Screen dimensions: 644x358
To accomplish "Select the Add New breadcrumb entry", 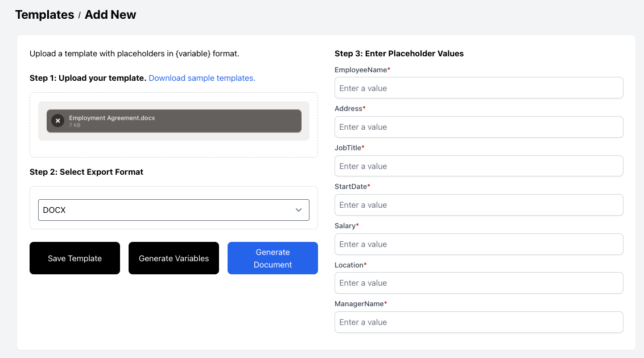I will click(110, 15).
